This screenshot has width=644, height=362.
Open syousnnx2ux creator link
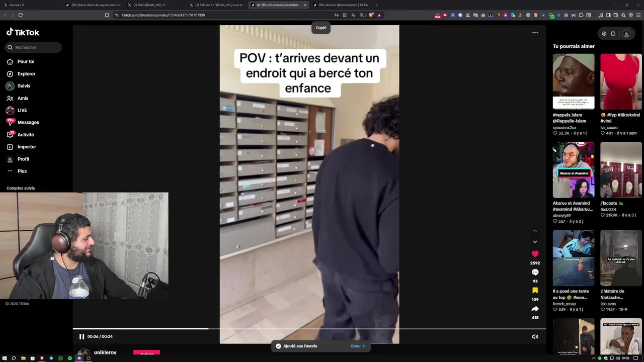pos(565,128)
